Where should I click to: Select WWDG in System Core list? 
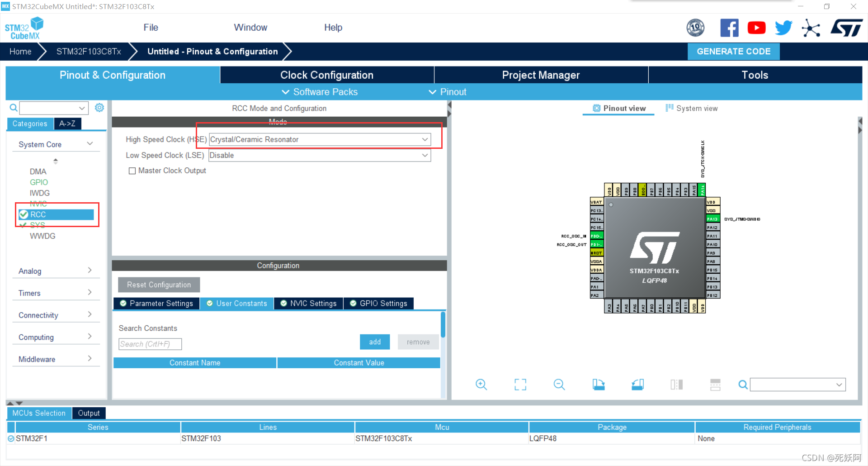42,236
